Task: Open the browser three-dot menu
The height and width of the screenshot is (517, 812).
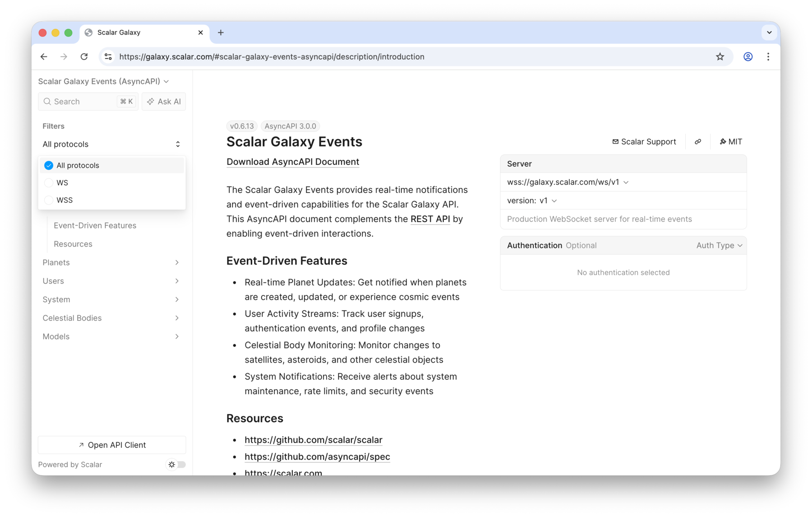Action: 768,57
